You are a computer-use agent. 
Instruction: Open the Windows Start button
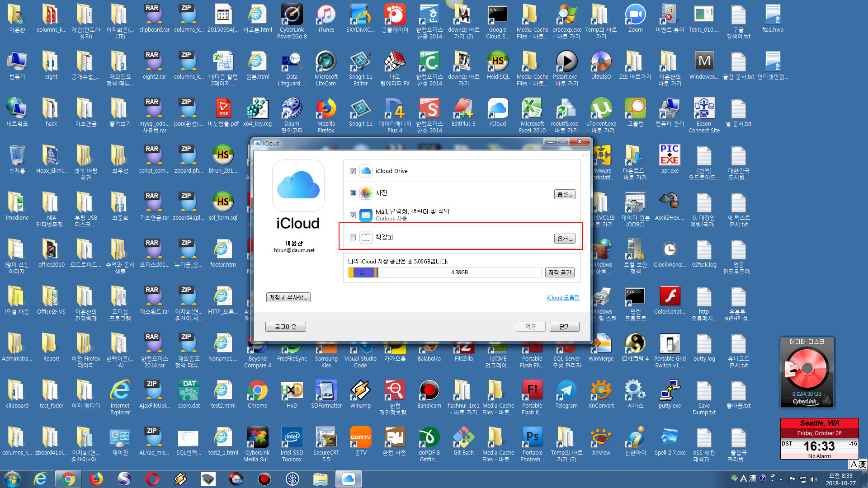12,479
